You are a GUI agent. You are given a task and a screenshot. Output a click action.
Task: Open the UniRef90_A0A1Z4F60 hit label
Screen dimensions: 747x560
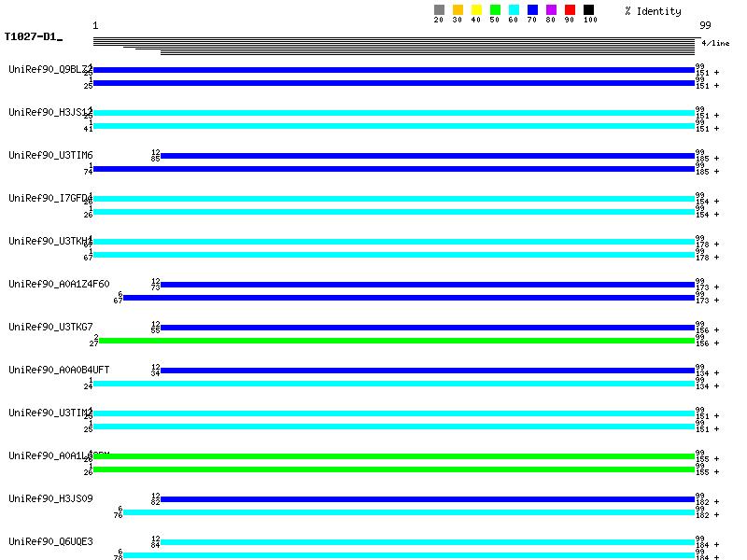(x=59, y=284)
